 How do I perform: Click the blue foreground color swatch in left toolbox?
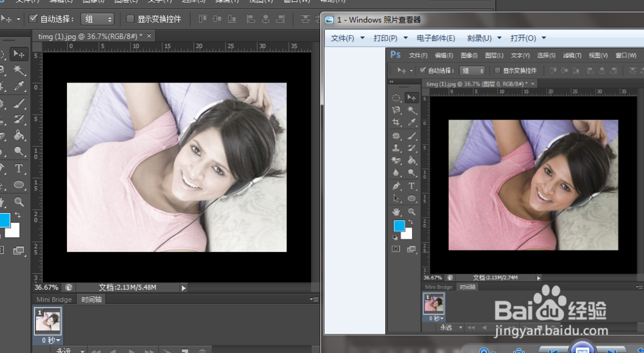[x=4, y=220]
